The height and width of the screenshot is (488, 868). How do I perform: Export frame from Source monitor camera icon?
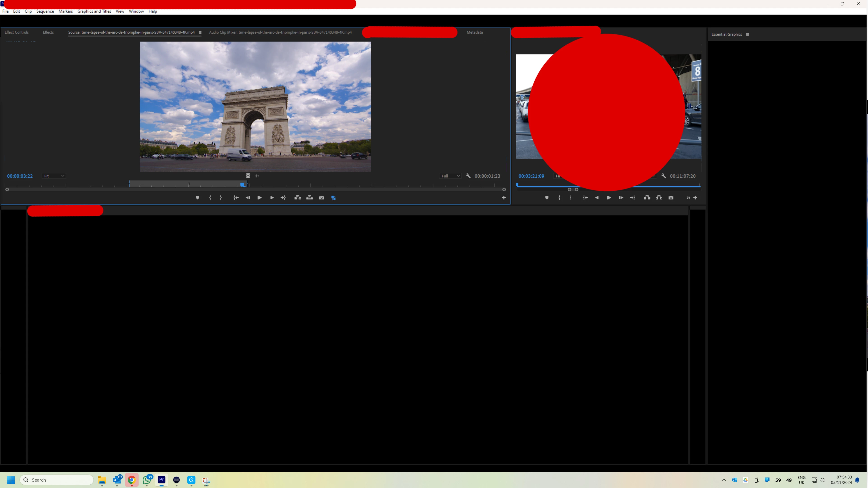(x=321, y=198)
